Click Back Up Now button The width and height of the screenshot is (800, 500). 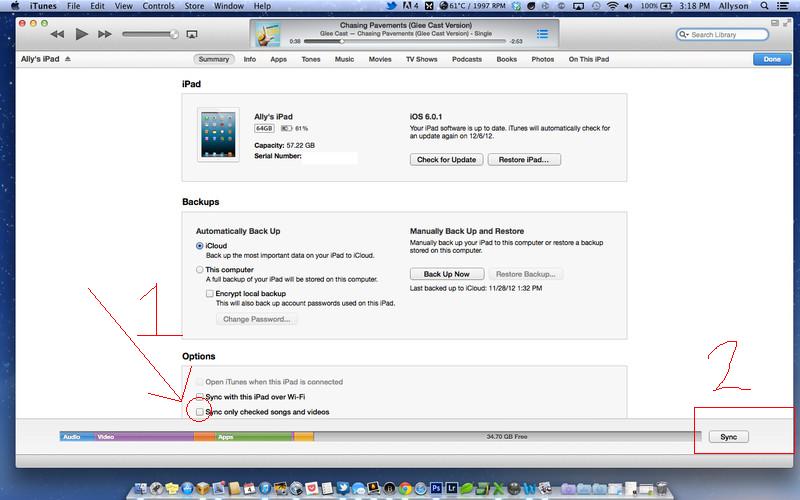pyautogui.click(x=446, y=274)
